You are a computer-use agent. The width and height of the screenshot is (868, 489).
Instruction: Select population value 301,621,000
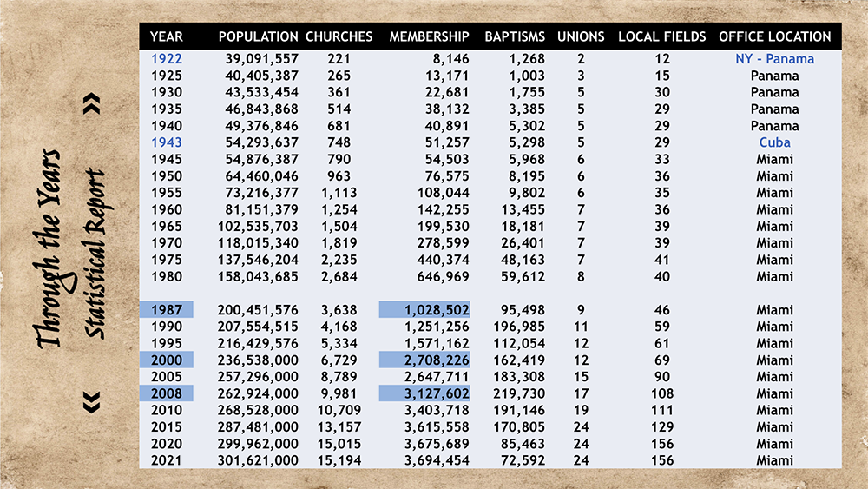pyautogui.click(x=258, y=460)
